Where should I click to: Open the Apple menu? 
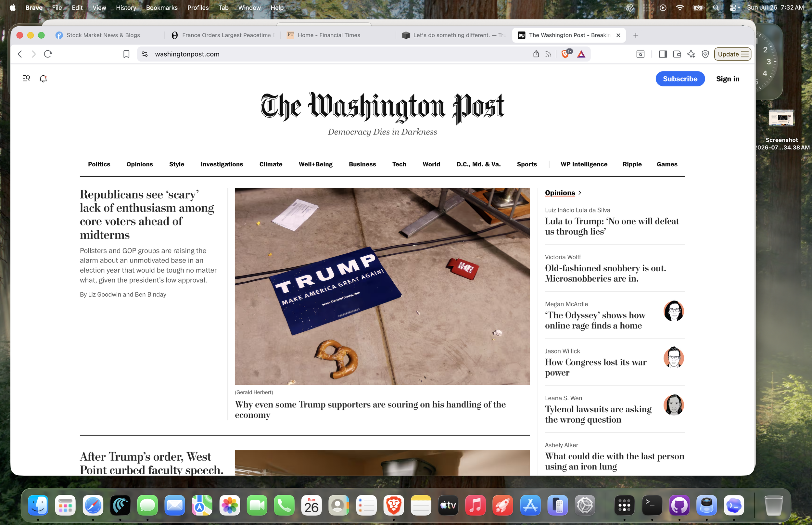tap(13, 7)
